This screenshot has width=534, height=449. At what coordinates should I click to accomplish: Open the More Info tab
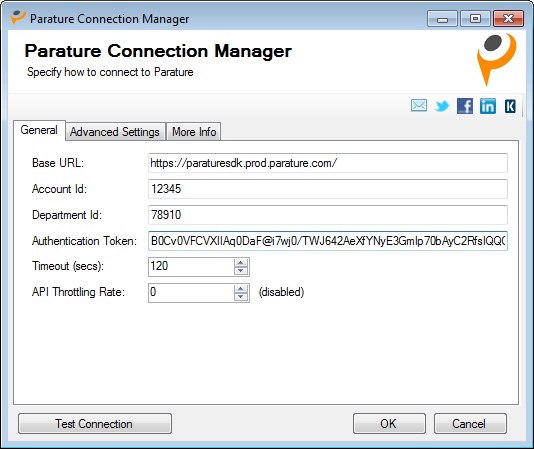point(194,131)
